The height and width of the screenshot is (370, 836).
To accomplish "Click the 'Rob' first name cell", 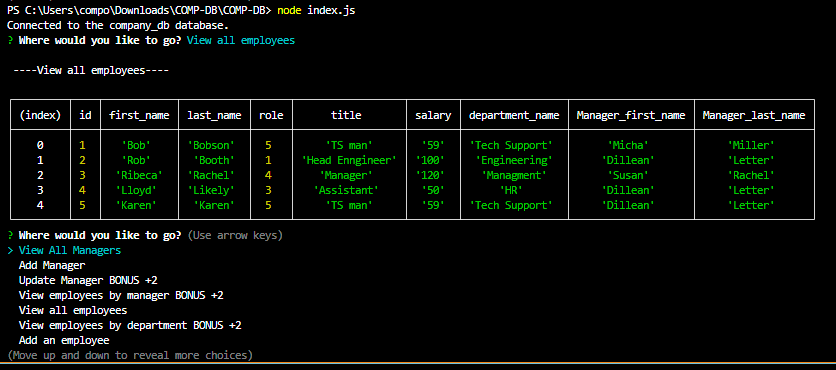I will coord(136,160).
